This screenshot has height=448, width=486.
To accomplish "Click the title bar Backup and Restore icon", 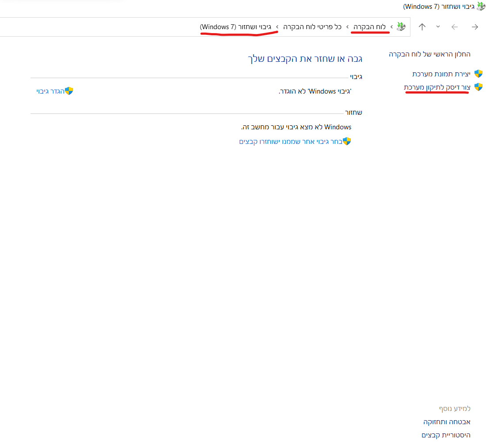I will [x=481, y=6].
